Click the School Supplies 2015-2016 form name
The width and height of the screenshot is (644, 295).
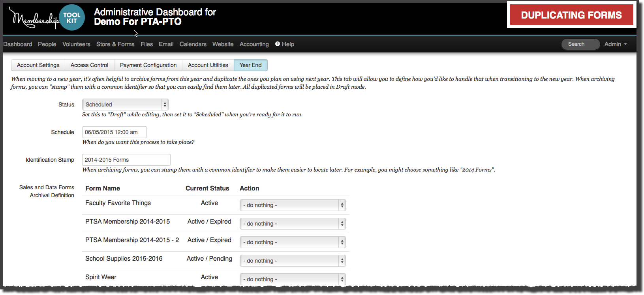click(x=124, y=258)
